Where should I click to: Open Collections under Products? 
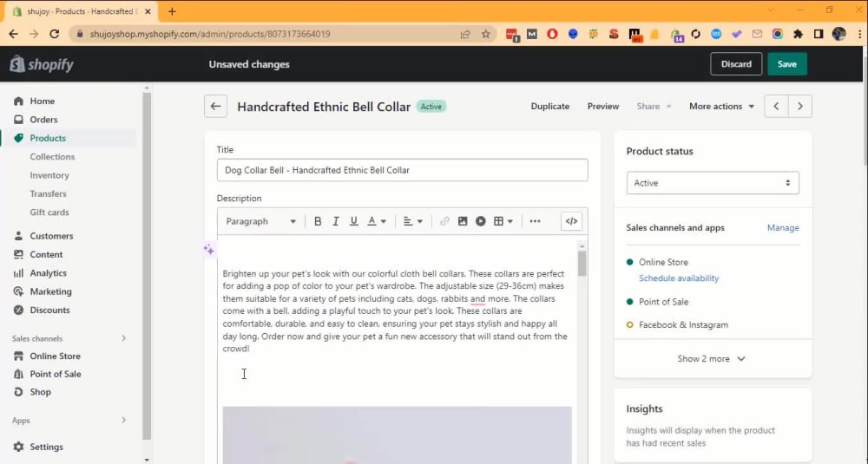coord(52,156)
